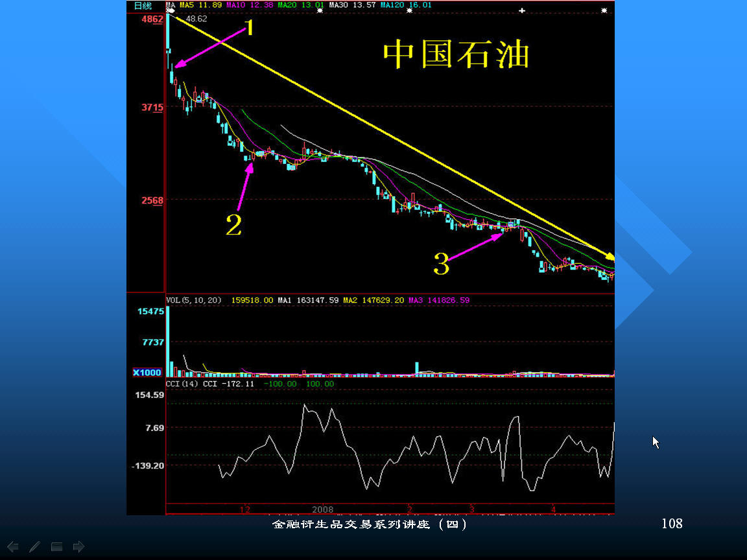Click the tall first-day volume bar
This screenshot has width=747, height=560.
pyautogui.click(x=168, y=342)
